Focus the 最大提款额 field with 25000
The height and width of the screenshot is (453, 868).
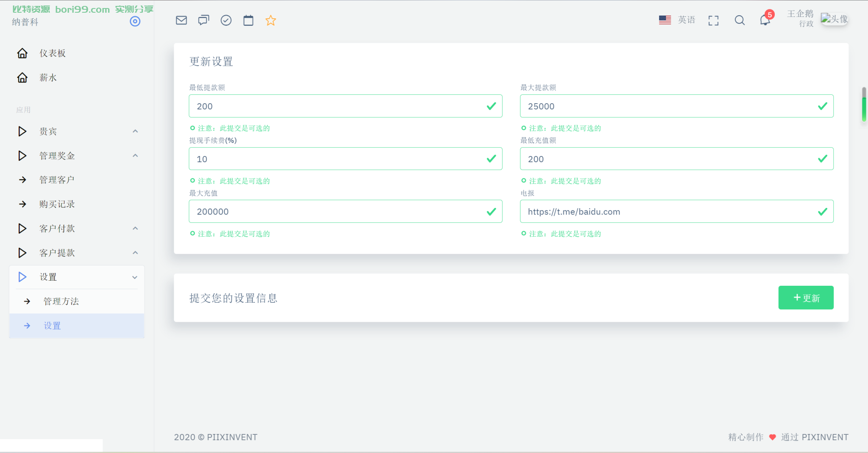[x=676, y=106]
